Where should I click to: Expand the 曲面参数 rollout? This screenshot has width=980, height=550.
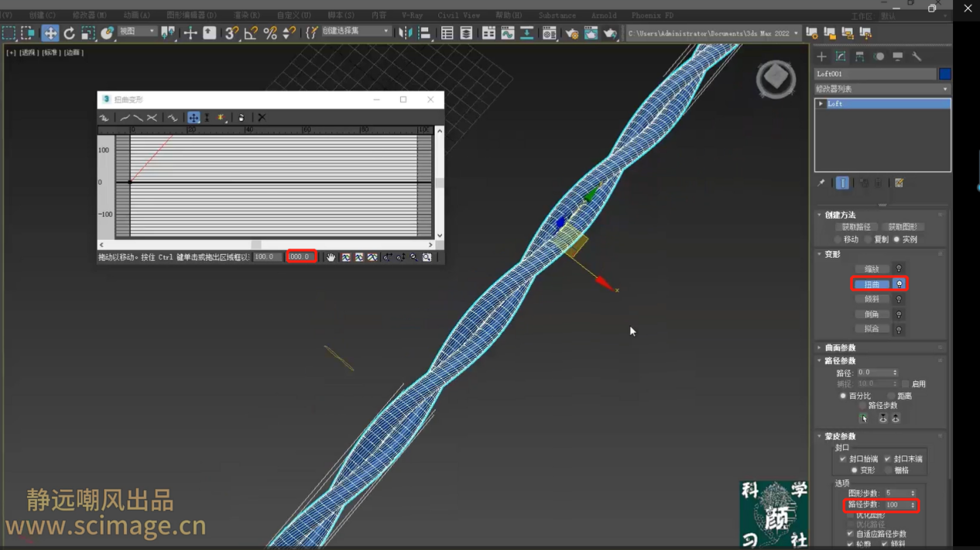(x=840, y=348)
